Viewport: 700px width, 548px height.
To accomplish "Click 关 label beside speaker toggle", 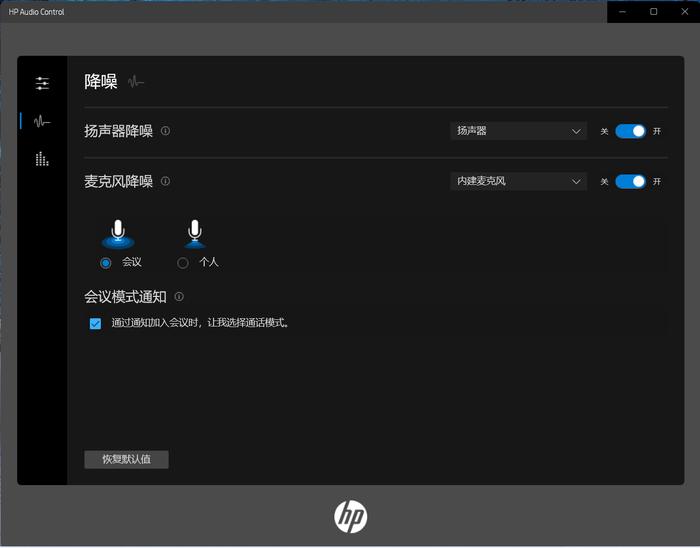I will tap(604, 132).
